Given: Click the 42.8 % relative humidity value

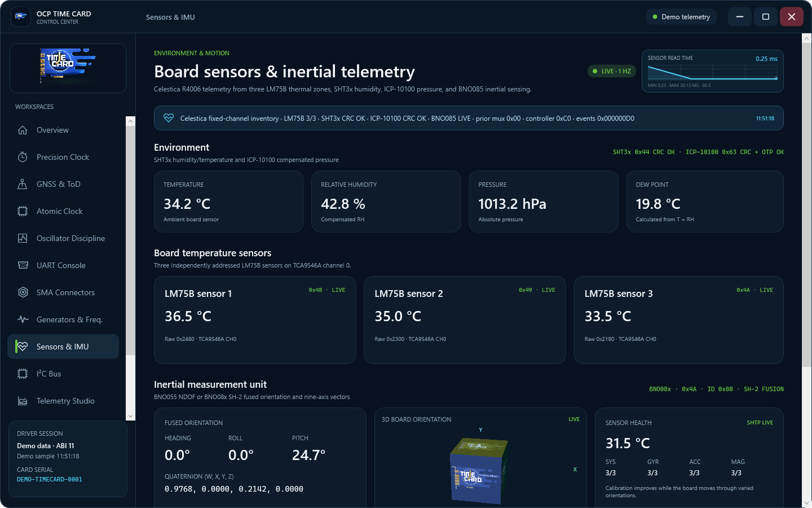Looking at the screenshot, I should (343, 204).
